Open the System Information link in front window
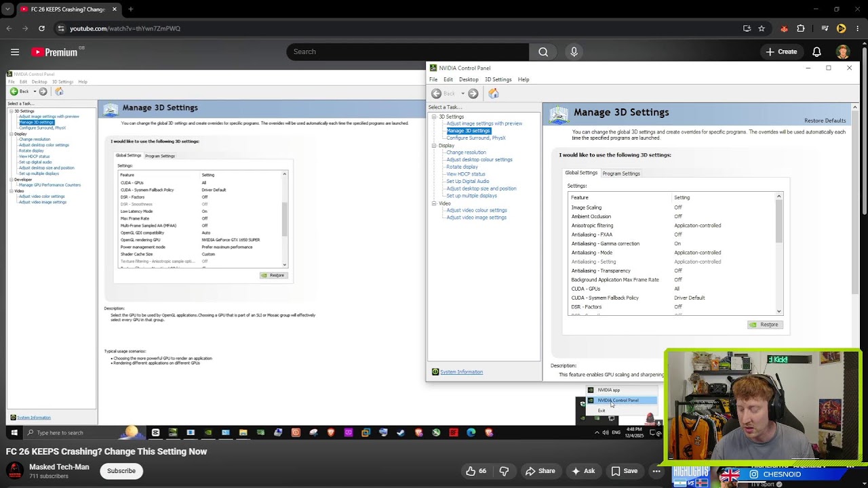The height and width of the screenshot is (488, 868). tap(462, 372)
